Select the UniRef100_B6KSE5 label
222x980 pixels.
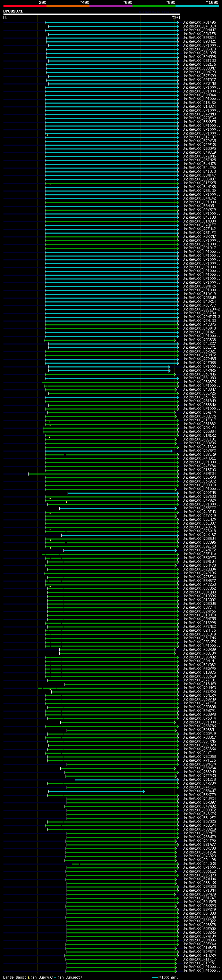coord(199,122)
